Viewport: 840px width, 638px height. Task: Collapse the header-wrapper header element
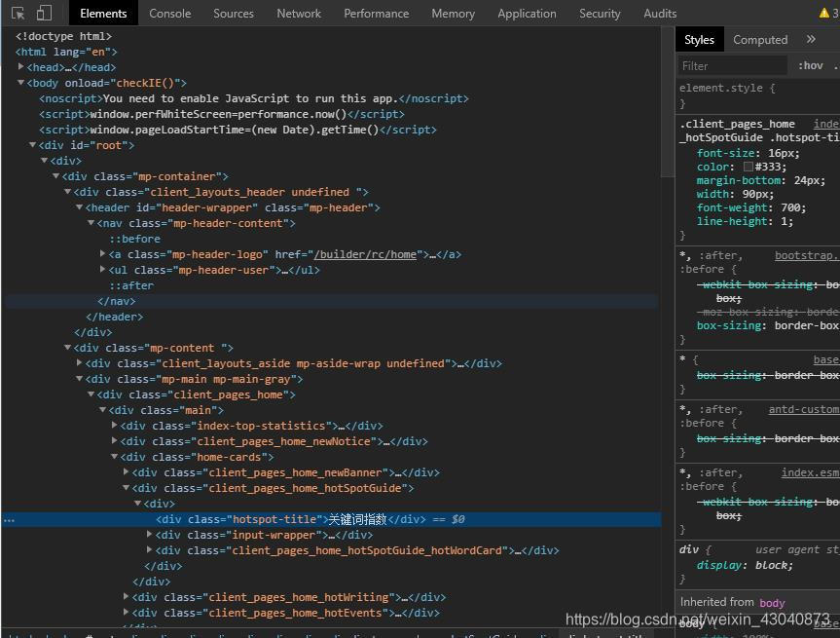[79, 206]
